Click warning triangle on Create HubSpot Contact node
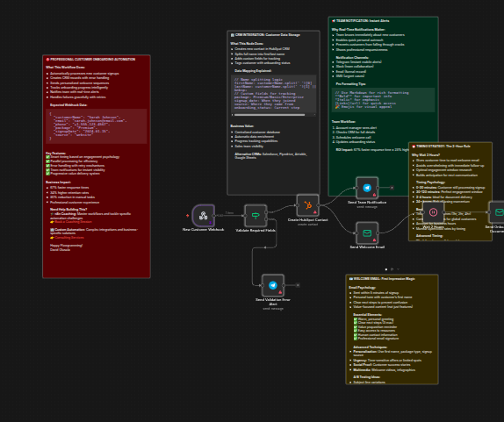The height and width of the screenshot is (422, 504). 315,212
